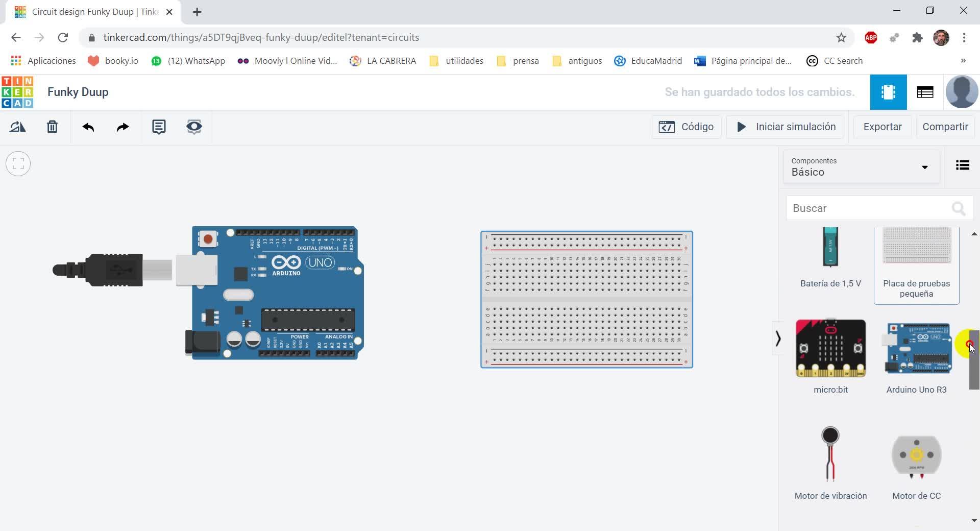This screenshot has width=980, height=531.
Task: Redo the last action
Action: (x=122, y=127)
